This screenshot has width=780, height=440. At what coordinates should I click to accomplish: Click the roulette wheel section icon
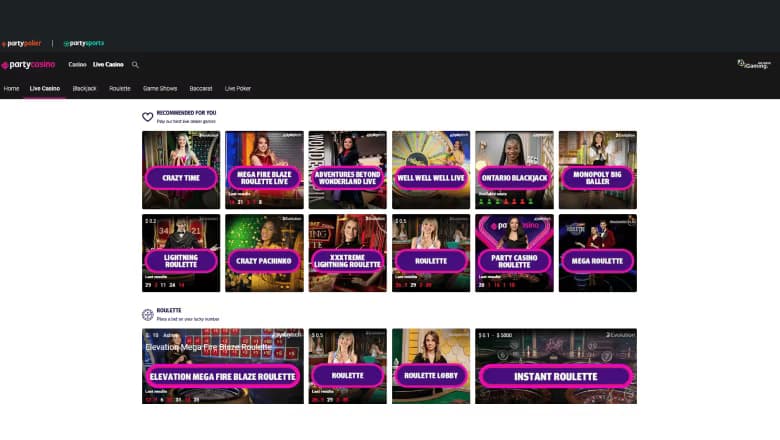tap(148, 314)
